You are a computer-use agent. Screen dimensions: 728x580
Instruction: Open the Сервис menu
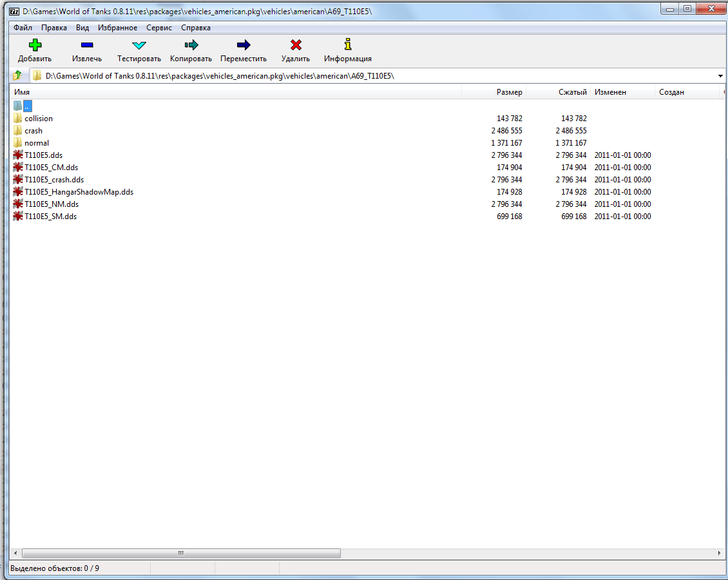pyautogui.click(x=159, y=28)
